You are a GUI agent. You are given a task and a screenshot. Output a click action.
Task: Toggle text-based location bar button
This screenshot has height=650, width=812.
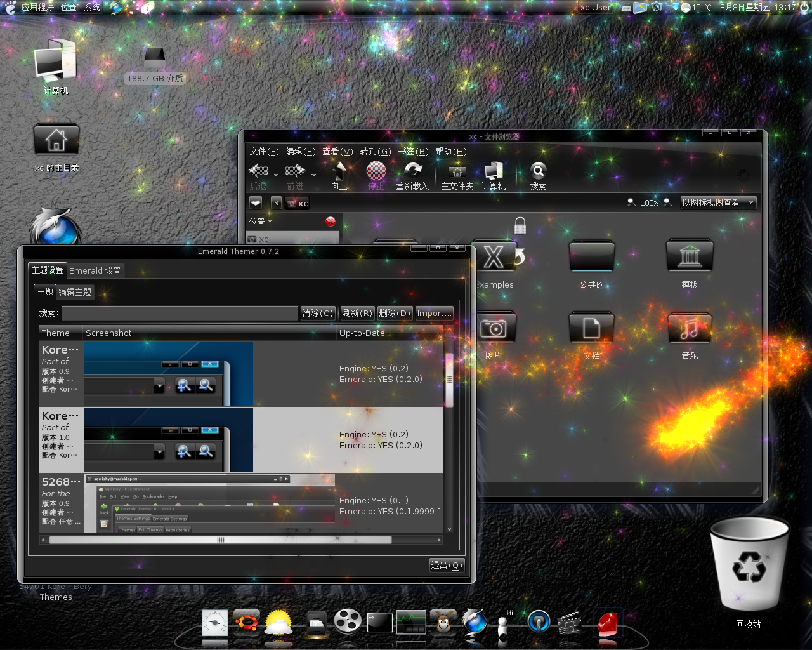(256, 202)
